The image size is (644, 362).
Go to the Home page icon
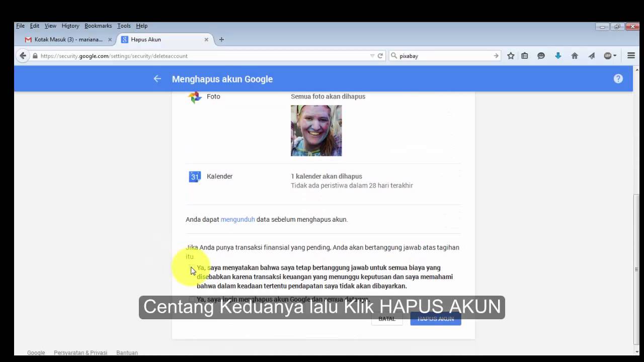[x=575, y=56]
